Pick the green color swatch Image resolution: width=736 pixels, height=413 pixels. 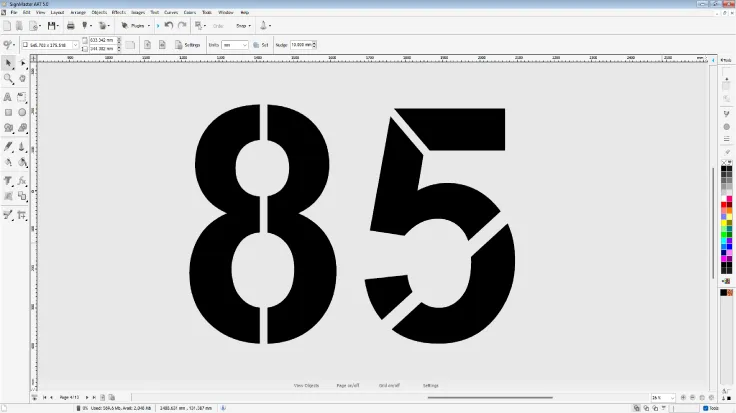pos(724,234)
